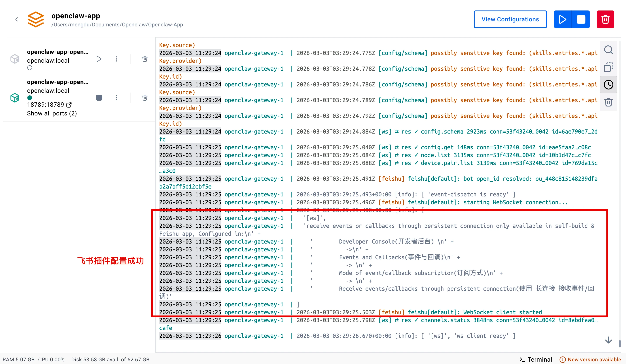
Task: Search the logs with magnifier icon
Action: point(608,50)
